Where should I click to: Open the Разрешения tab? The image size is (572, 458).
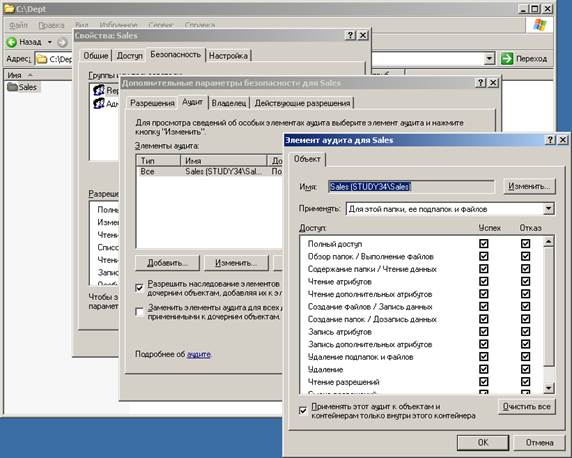tap(152, 103)
